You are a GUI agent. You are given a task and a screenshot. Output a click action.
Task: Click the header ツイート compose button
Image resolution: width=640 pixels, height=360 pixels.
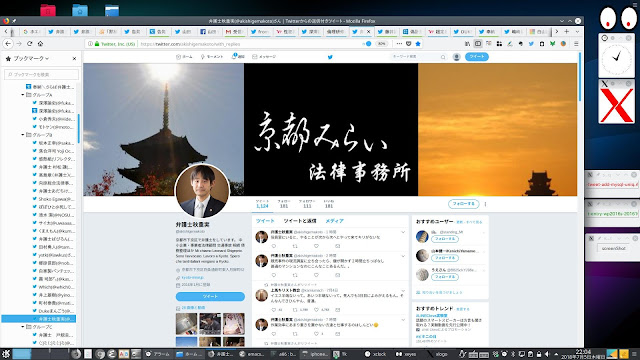[477, 57]
